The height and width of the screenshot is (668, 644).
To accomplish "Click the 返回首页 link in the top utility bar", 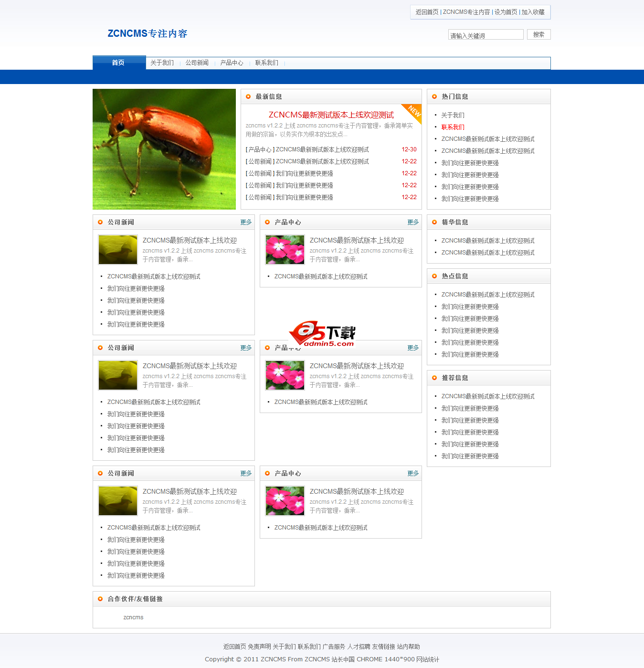I will (x=427, y=12).
